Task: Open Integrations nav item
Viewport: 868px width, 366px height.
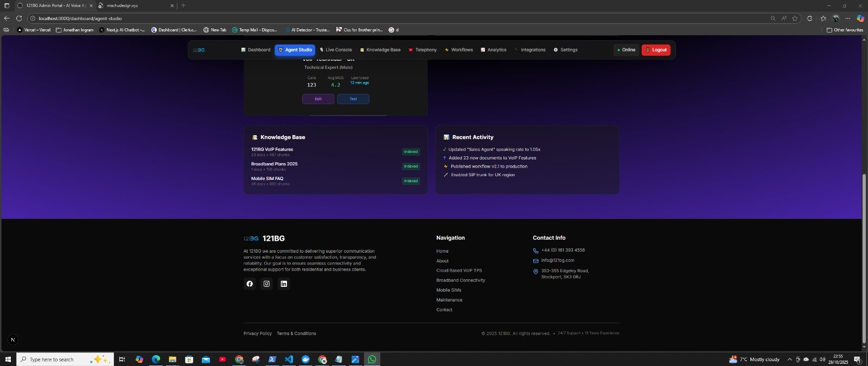Action: 530,50
